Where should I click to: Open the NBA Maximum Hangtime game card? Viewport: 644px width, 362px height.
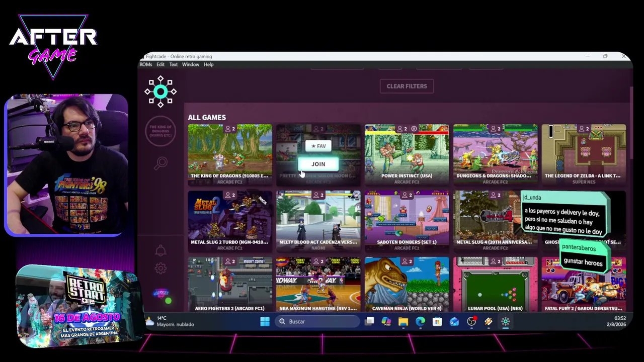click(318, 285)
